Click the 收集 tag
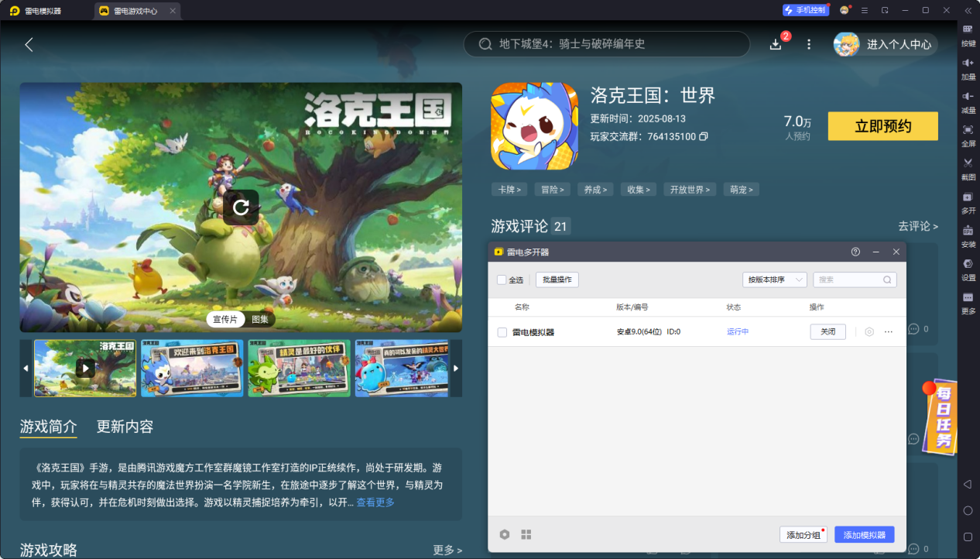 tap(639, 189)
